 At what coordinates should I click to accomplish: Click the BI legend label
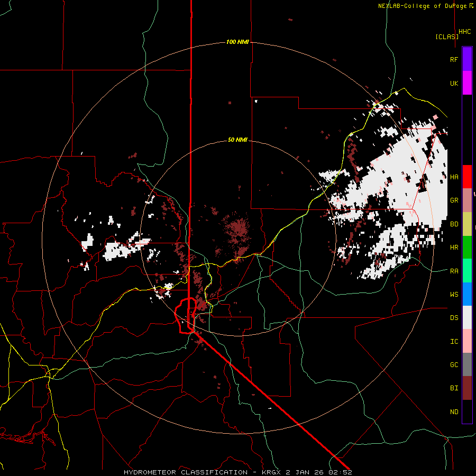coord(454,388)
